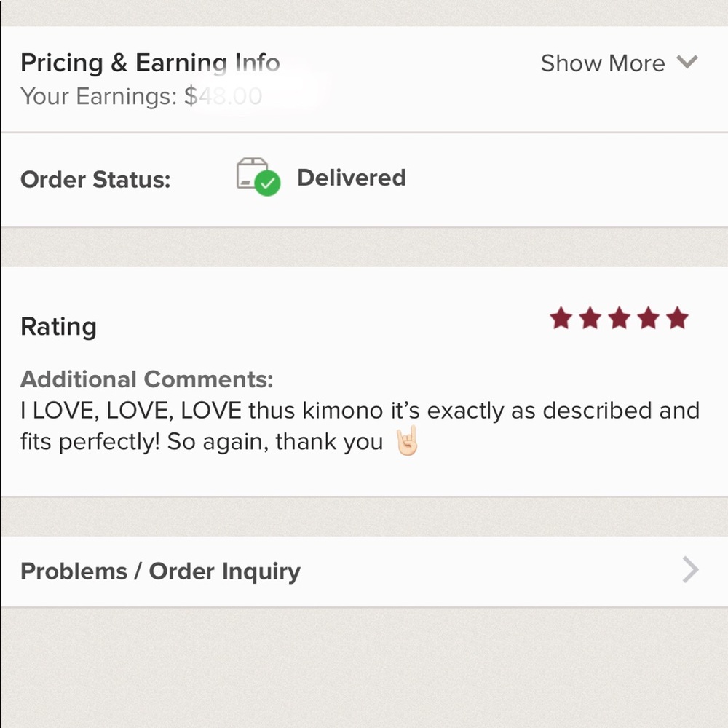Image resolution: width=728 pixels, height=728 pixels.
Task: Click the "fits perfectly" comment line
Action: click(x=201, y=442)
